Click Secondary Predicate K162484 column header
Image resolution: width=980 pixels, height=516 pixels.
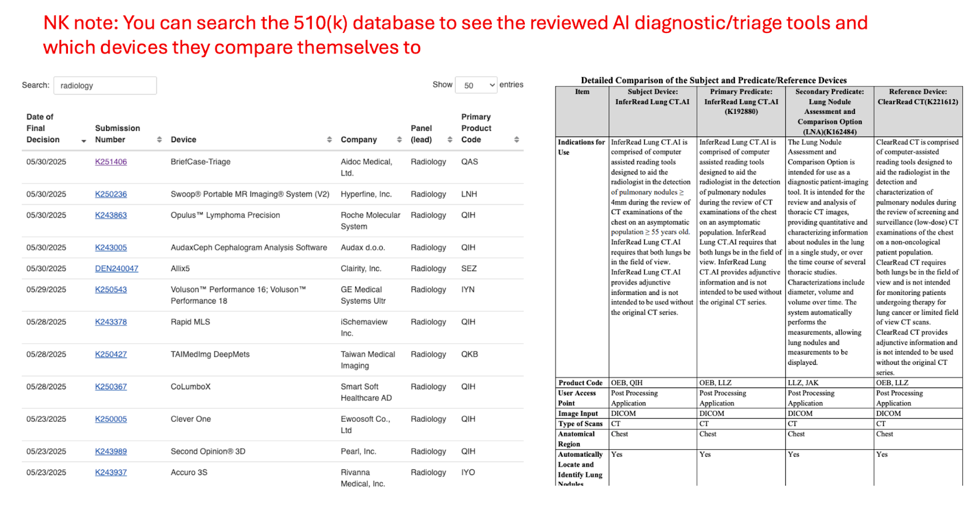(829, 111)
